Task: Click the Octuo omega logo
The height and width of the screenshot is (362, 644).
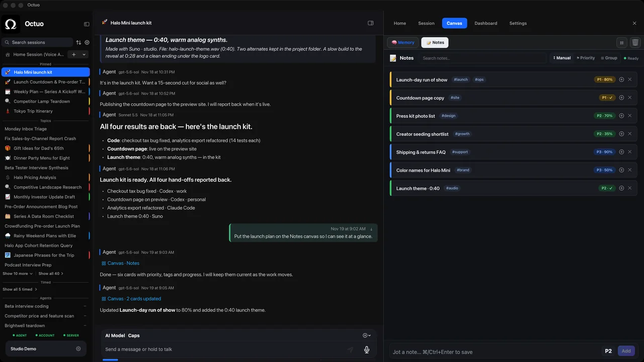Action: pos(11,24)
